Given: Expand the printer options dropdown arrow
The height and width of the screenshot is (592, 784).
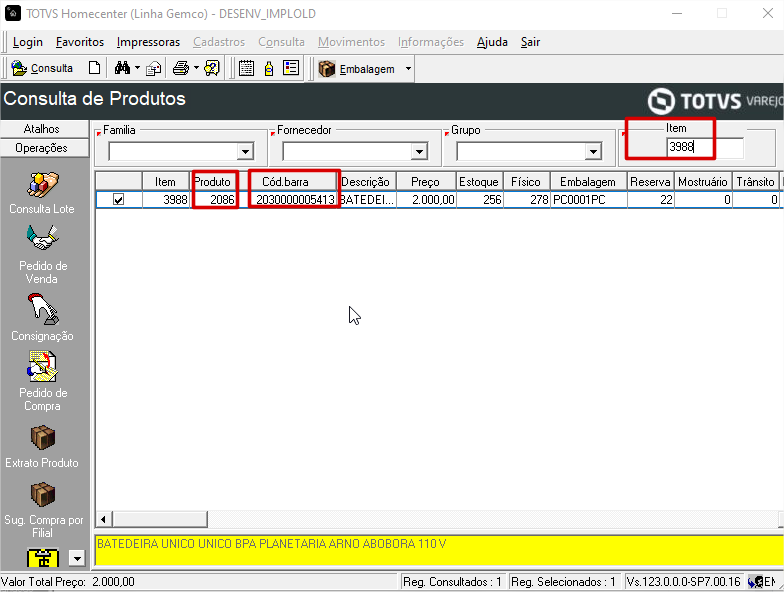Looking at the screenshot, I should (196, 68).
